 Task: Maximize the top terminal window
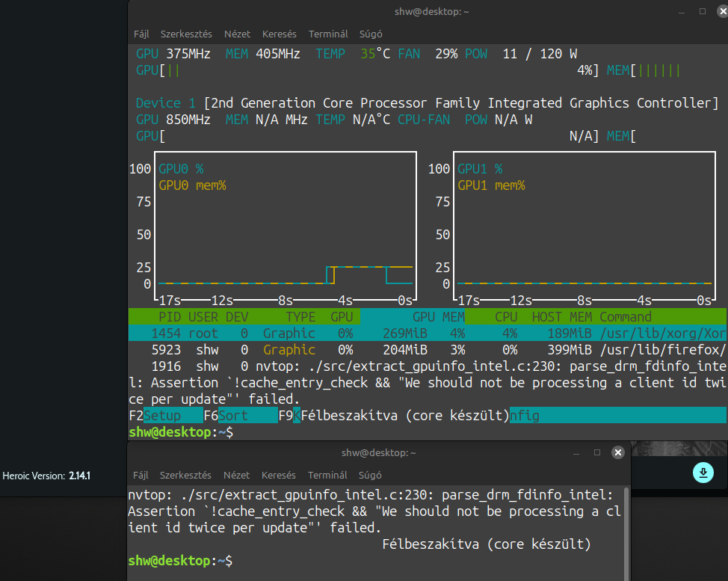703,11
